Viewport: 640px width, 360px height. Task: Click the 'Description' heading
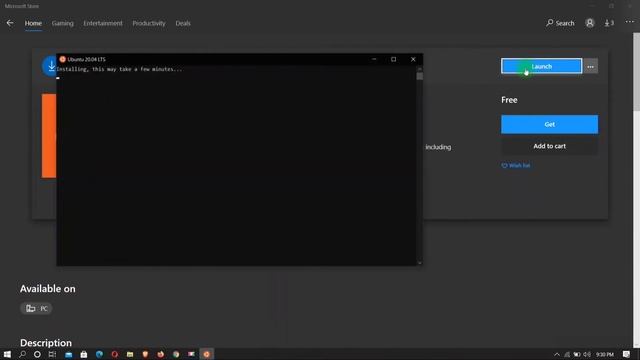pos(46,342)
